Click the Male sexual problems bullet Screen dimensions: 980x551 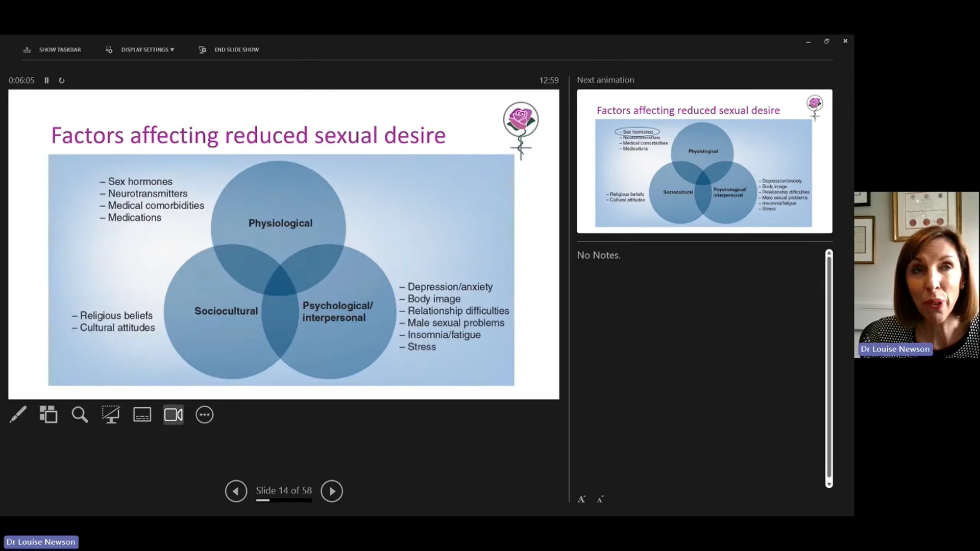pyautogui.click(x=452, y=322)
